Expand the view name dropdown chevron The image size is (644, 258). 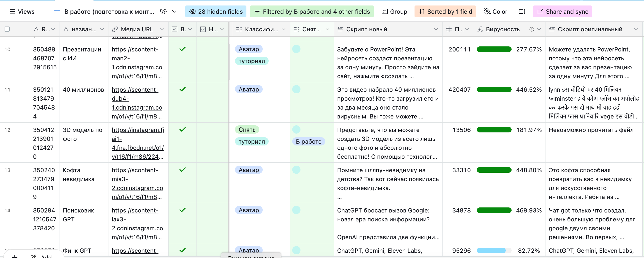175,11
